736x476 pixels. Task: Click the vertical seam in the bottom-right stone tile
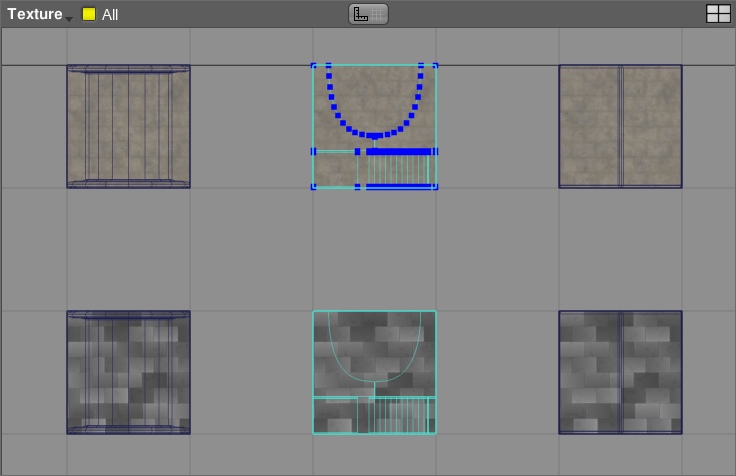pos(620,372)
